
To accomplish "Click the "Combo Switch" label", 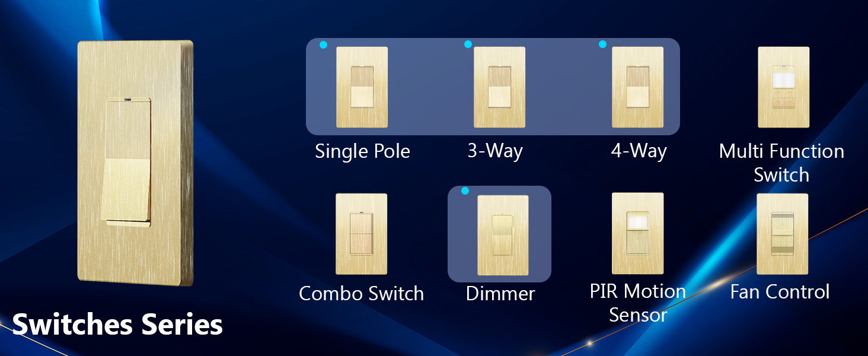I will [x=361, y=293].
